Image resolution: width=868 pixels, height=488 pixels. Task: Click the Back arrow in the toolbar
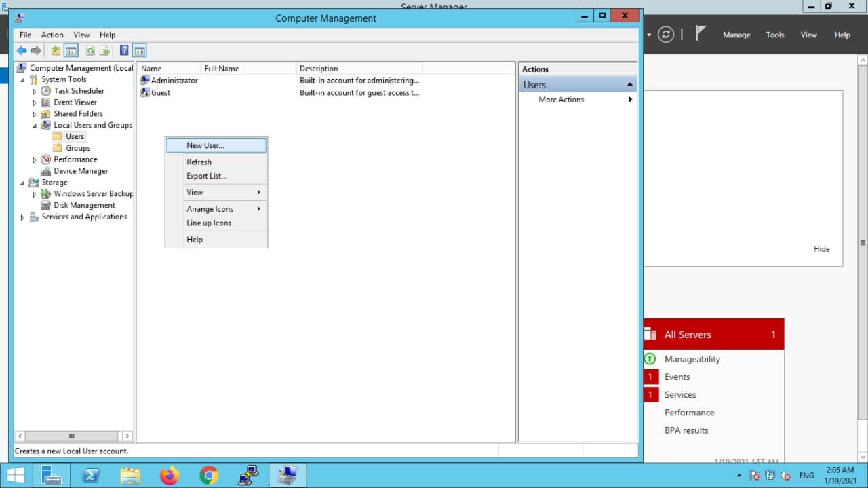click(x=22, y=51)
